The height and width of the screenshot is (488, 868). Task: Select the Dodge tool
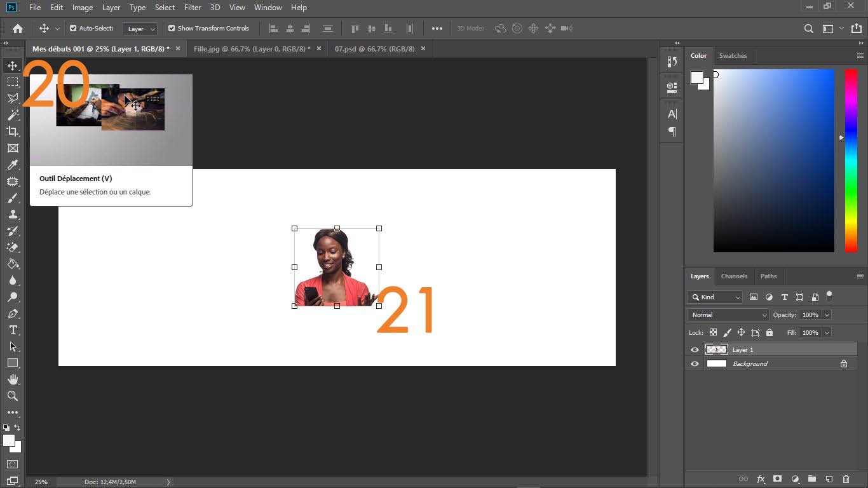[13, 297]
